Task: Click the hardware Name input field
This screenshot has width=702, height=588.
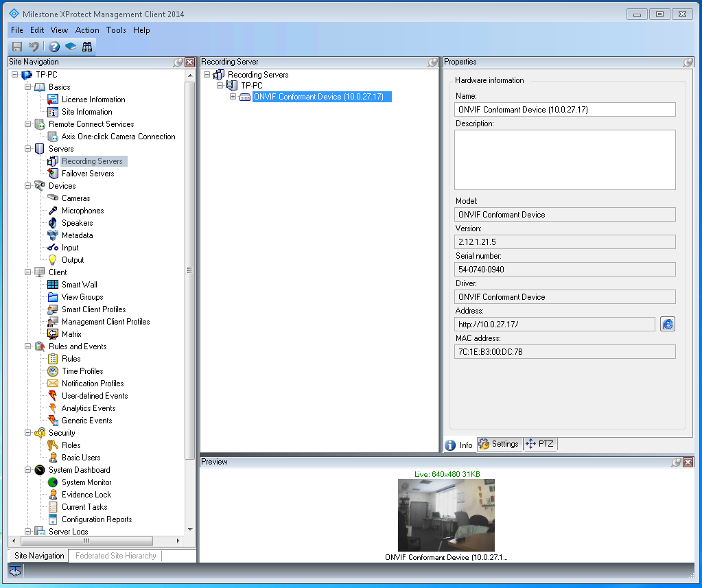Action: (565, 110)
